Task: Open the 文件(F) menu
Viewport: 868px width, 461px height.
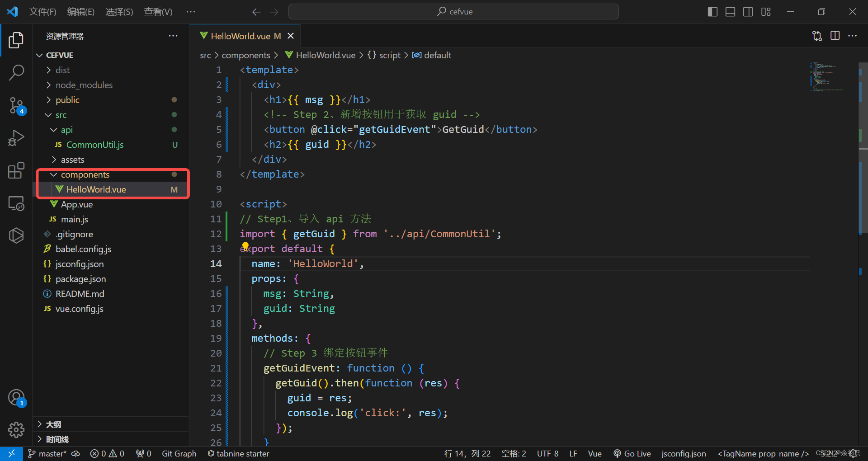Action: click(42, 12)
